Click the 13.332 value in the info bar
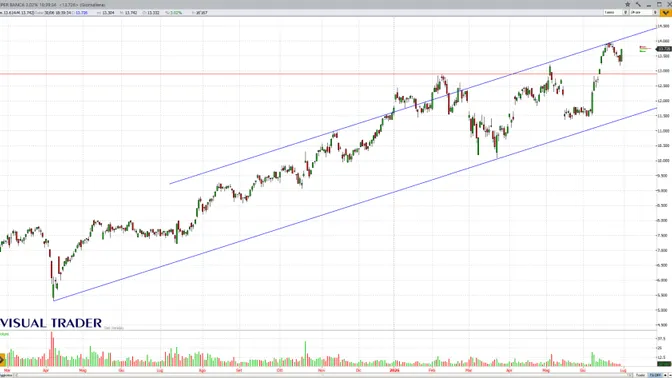 153,13
